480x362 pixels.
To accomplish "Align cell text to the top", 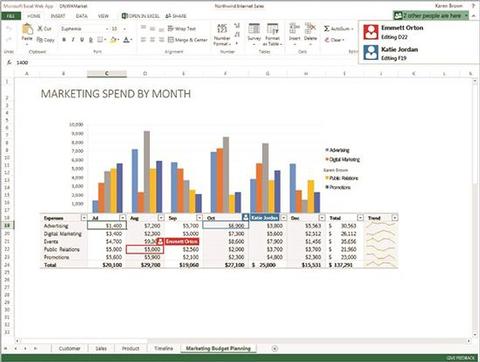I will tap(143, 28).
